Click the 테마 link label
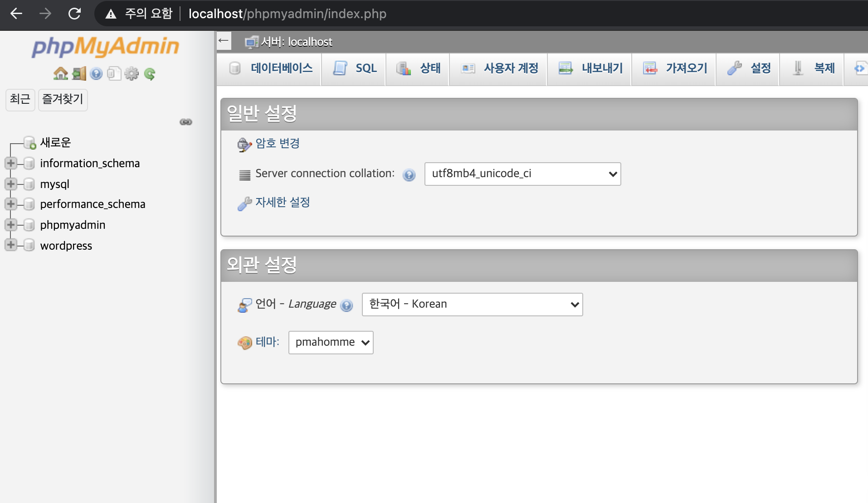Screen dimensions: 868x503 (267, 342)
